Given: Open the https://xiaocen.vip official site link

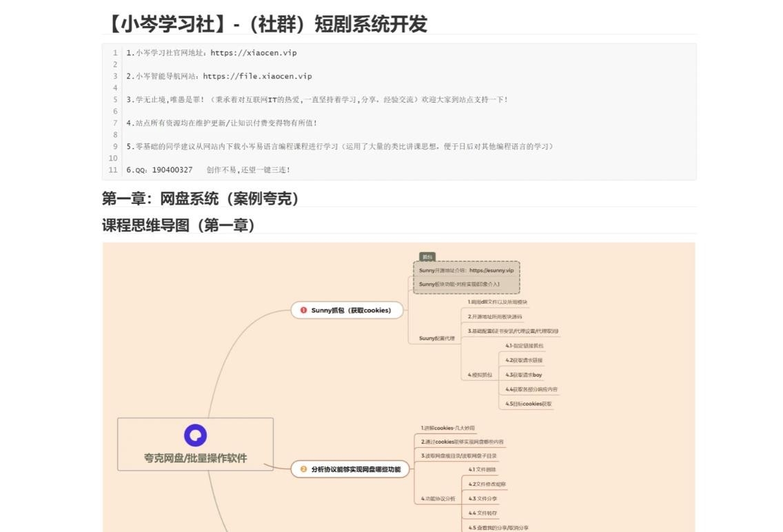Looking at the screenshot, I should click(x=253, y=53).
